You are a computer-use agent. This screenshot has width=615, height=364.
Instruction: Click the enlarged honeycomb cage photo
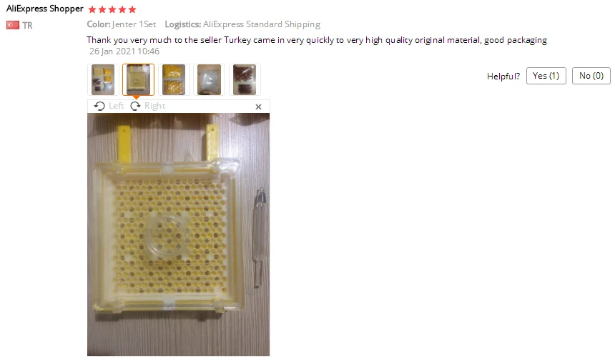pos(179,235)
